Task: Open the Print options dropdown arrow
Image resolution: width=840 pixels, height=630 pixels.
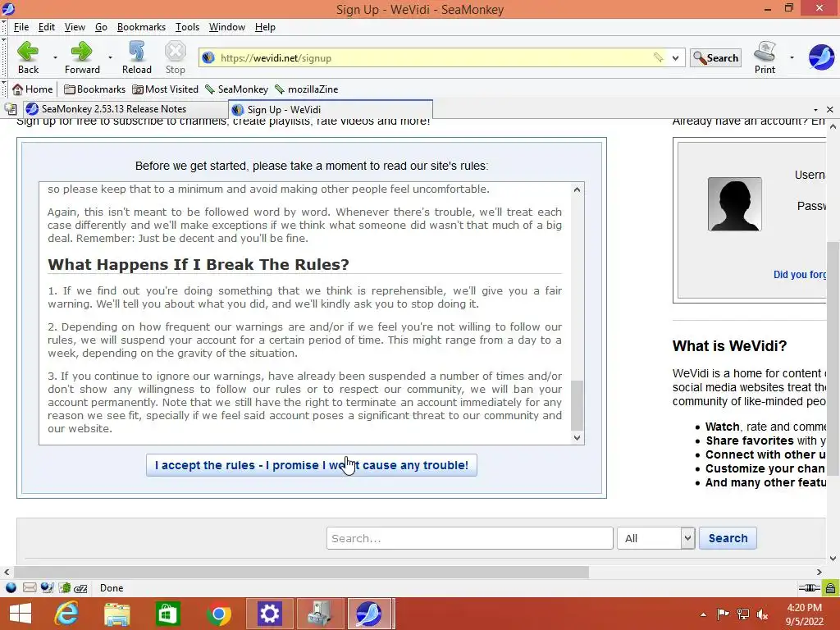Action: click(792, 57)
